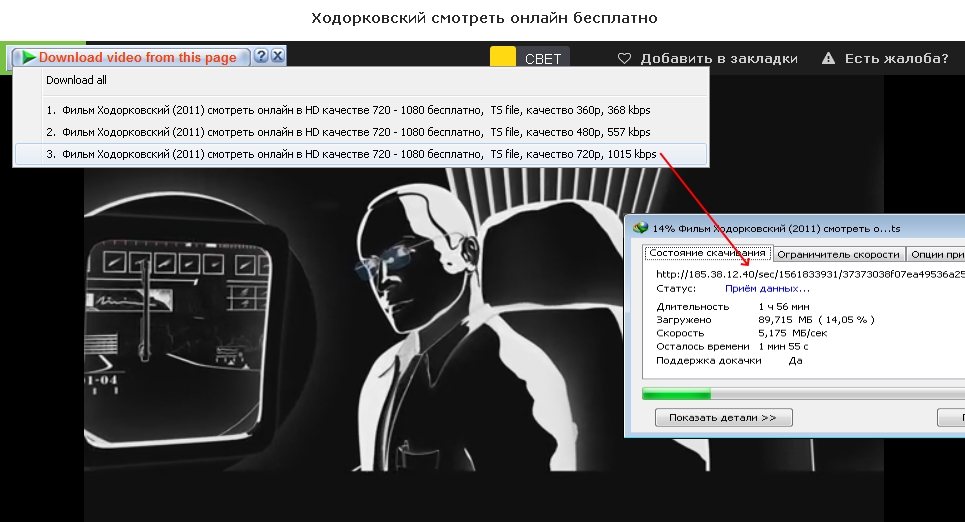This screenshot has height=522, width=965.
Task: Click the green play icon on download bar
Action: click(x=28, y=57)
